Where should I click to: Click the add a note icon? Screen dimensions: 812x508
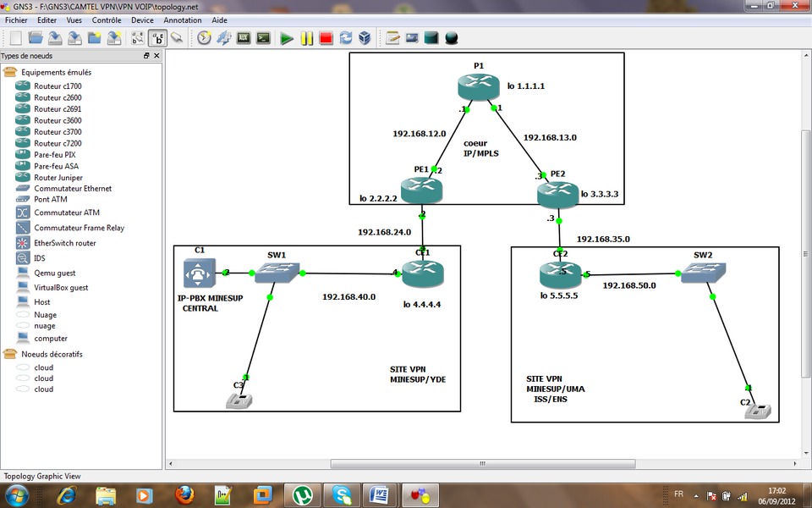pos(392,38)
